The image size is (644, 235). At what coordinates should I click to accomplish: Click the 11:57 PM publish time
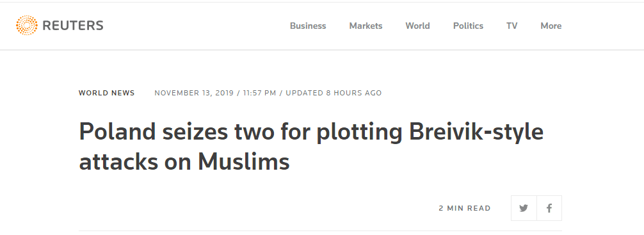click(259, 93)
